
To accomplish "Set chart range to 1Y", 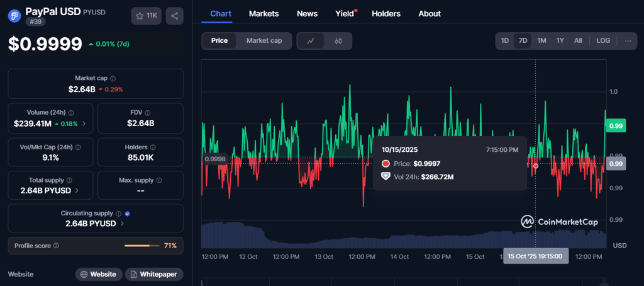I will click(x=560, y=41).
